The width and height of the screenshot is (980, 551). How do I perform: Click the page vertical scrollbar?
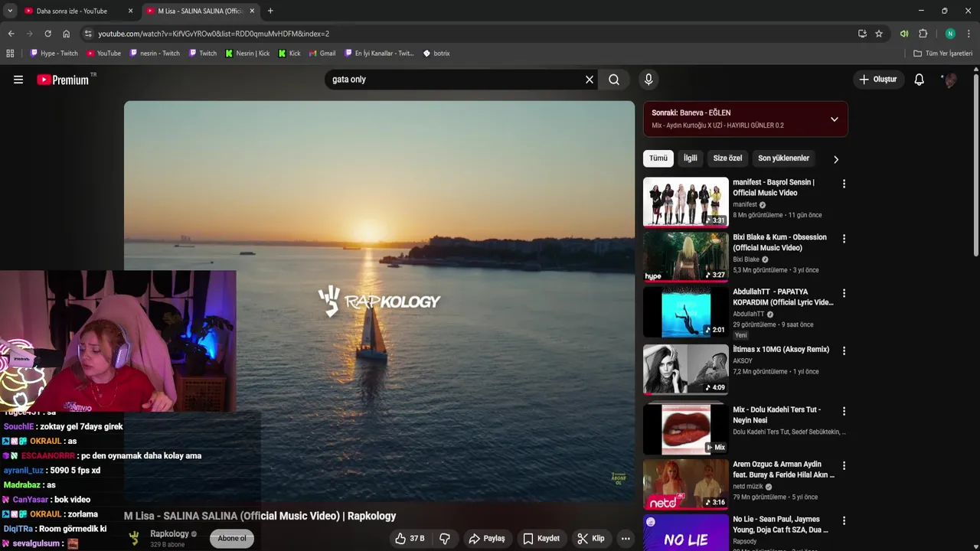point(976,165)
